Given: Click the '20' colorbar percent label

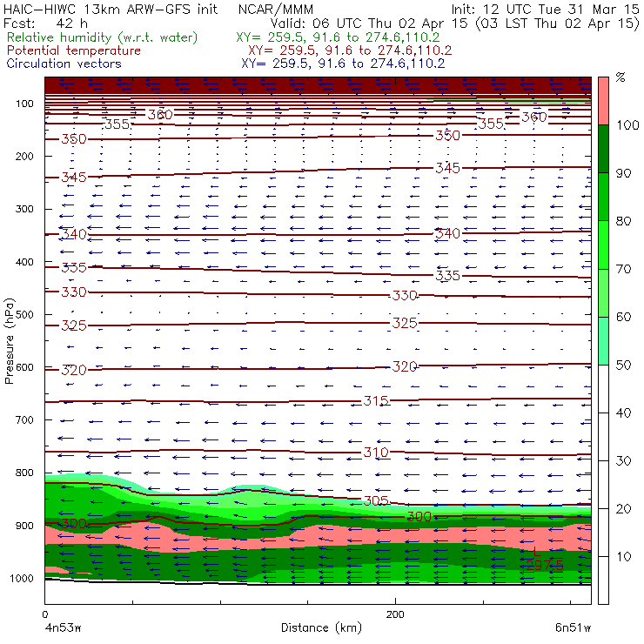Looking at the screenshot, I should [x=624, y=509].
